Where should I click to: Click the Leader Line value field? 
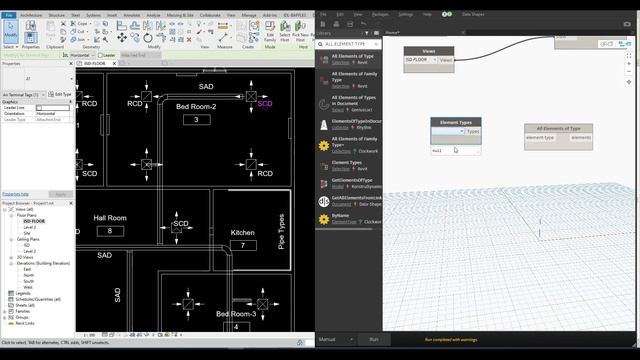tap(53, 108)
